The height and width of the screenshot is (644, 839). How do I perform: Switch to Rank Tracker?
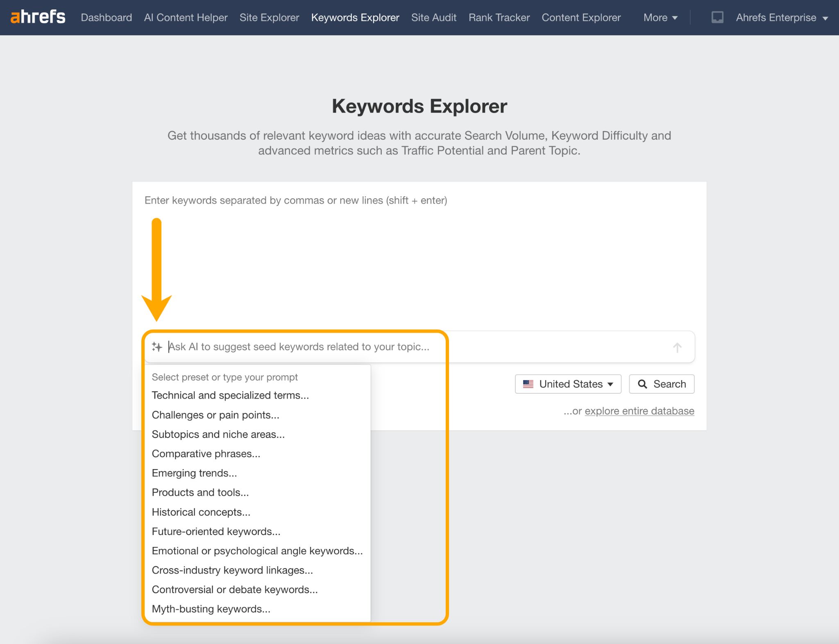[x=499, y=18]
